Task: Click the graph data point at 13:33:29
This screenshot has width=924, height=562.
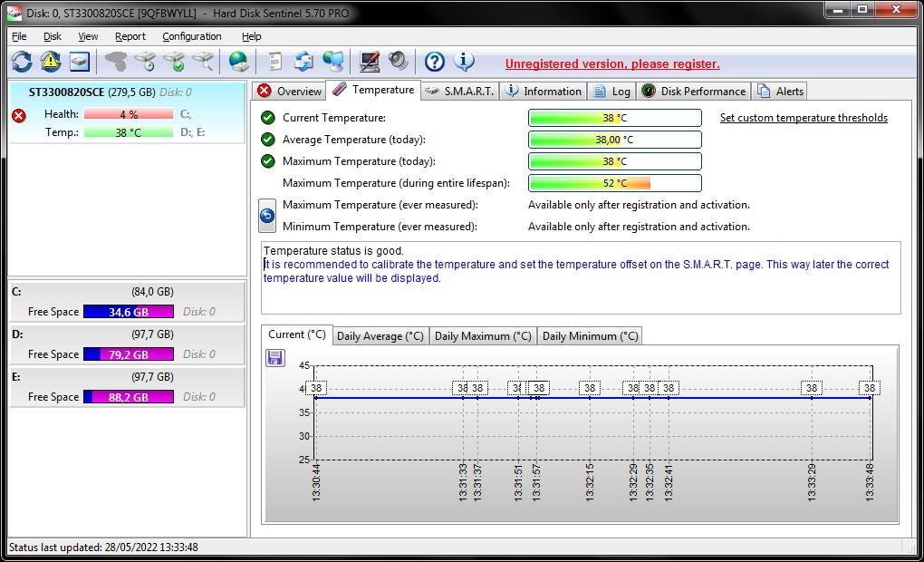Action: click(812, 397)
